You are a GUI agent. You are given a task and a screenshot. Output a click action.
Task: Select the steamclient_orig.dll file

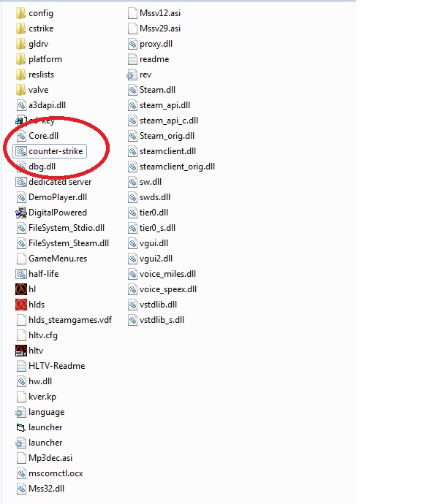[x=171, y=167]
